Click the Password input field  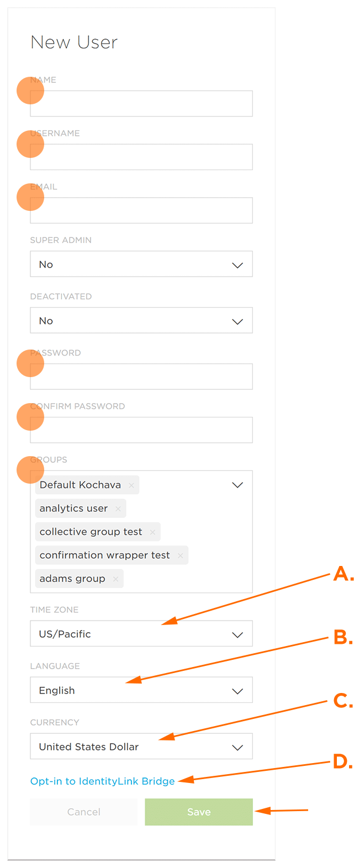click(x=141, y=377)
